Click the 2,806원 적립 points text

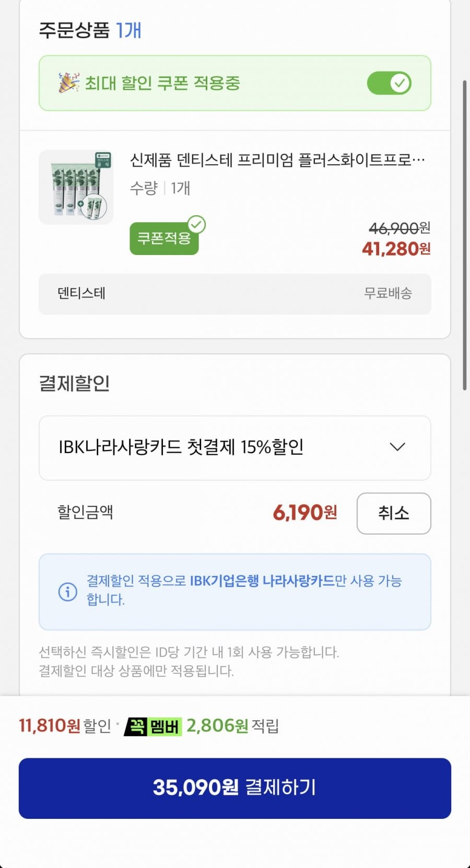(233, 726)
